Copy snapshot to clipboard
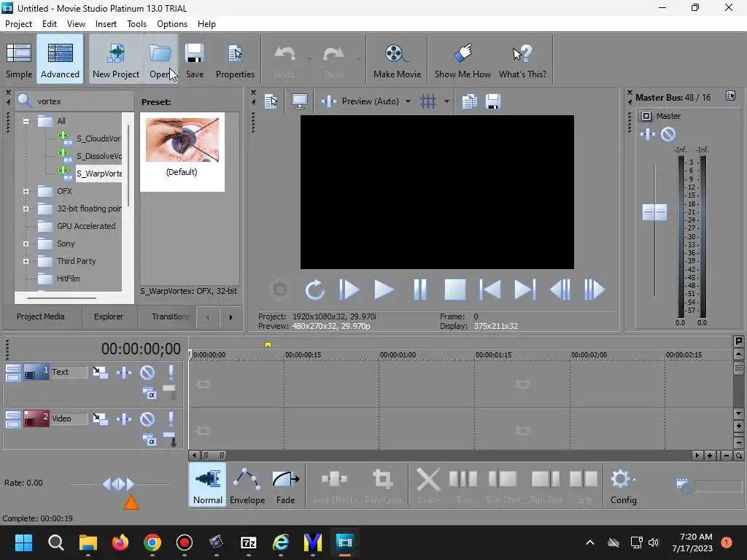This screenshot has height=560, width=747. (x=469, y=101)
